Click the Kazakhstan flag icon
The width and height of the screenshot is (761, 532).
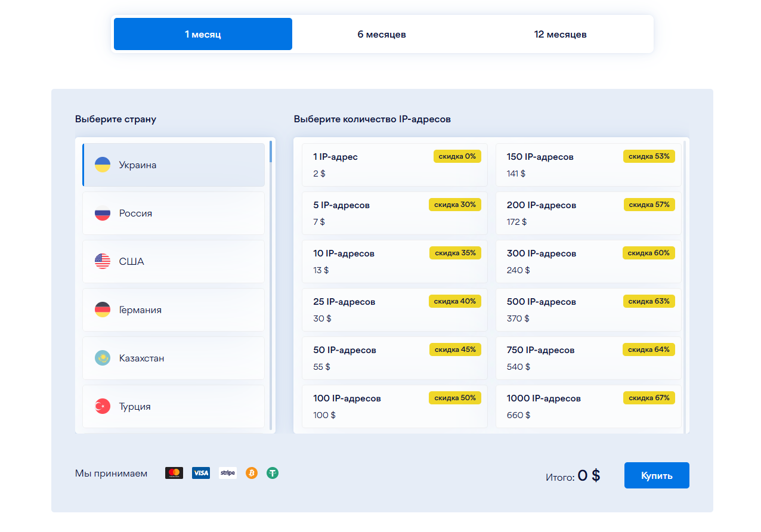(103, 358)
